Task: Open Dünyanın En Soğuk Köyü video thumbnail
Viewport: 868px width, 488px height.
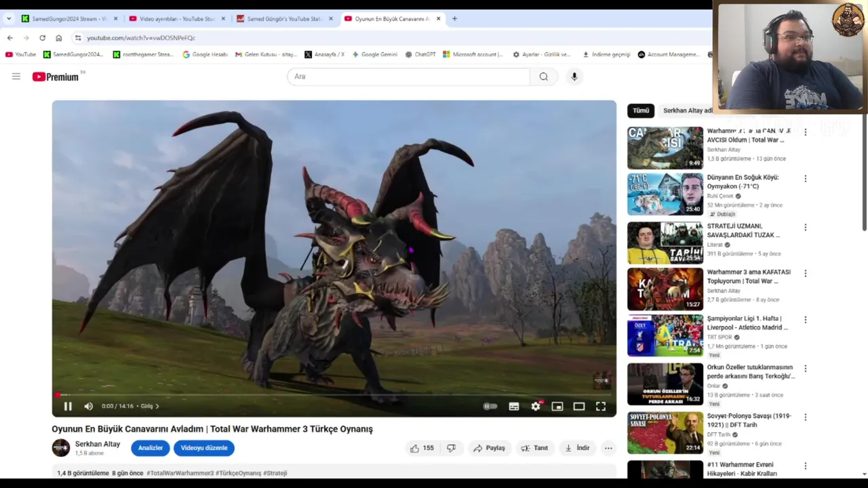Action: click(665, 194)
